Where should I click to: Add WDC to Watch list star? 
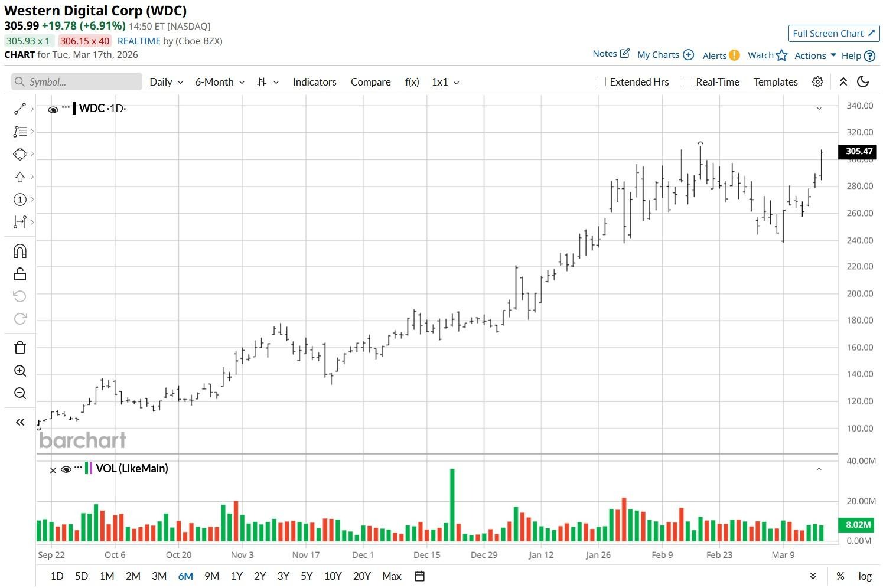[x=781, y=55]
